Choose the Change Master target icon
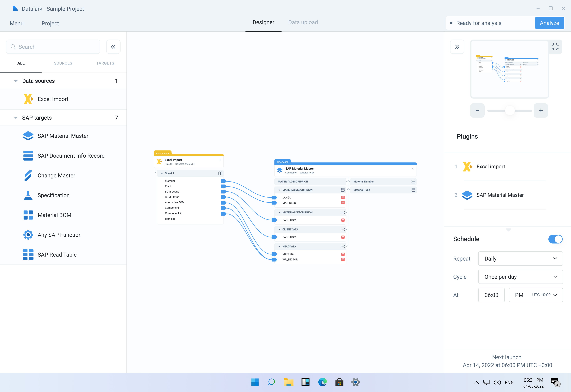This screenshot has width=571, height=392. [28, 175]
